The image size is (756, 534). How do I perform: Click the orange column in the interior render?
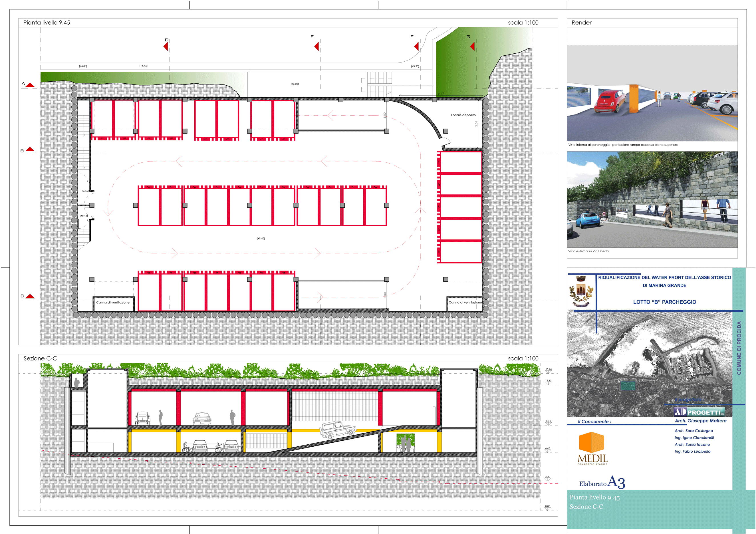(x=634, y=99)
